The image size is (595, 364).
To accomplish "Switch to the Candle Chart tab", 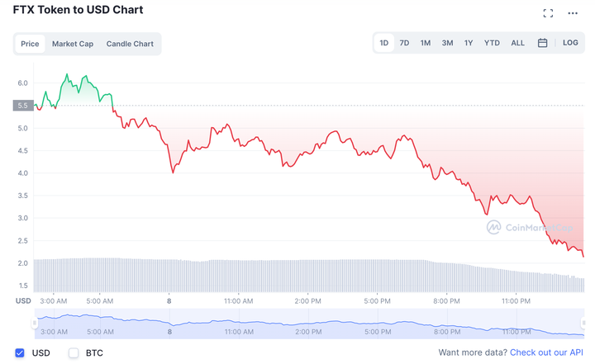I will pyautogui.click(x=130, y=44).
